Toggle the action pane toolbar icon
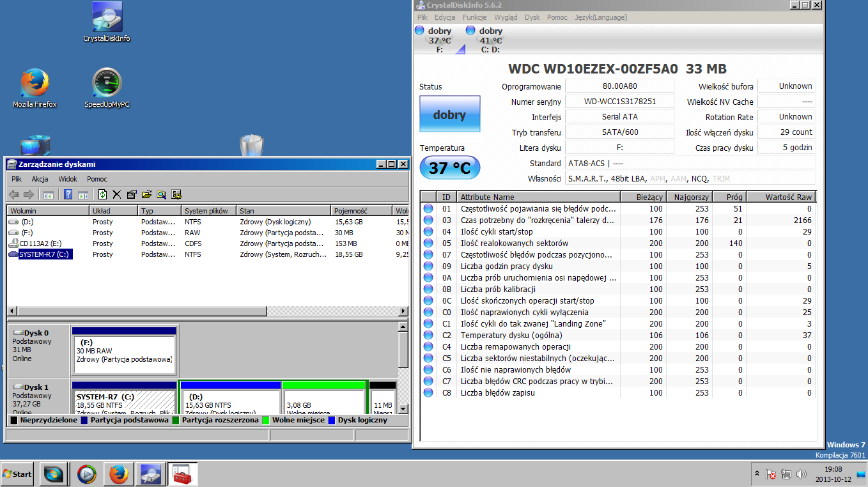The height and width of the screenshot is (487, 868). 83,194
